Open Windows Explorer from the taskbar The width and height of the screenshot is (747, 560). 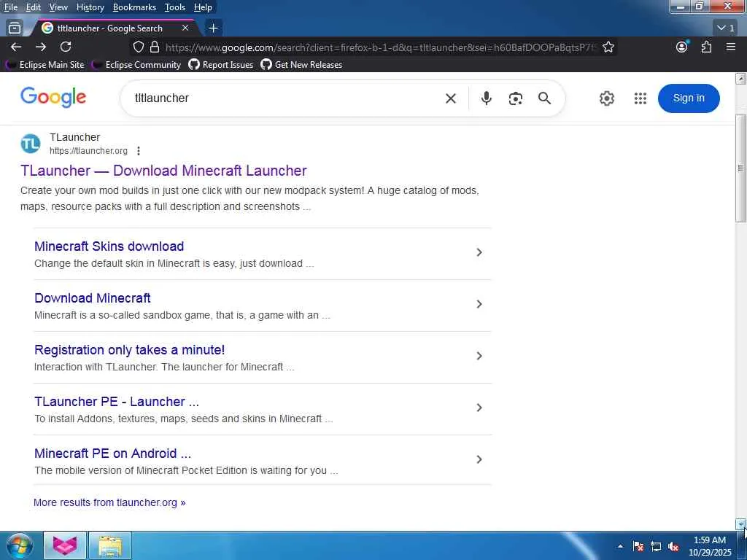pyautogui.click(x=110, y=545)
